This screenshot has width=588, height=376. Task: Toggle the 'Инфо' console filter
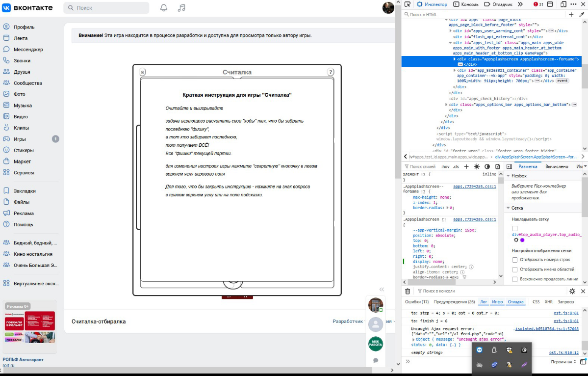(x=497, y=302)
